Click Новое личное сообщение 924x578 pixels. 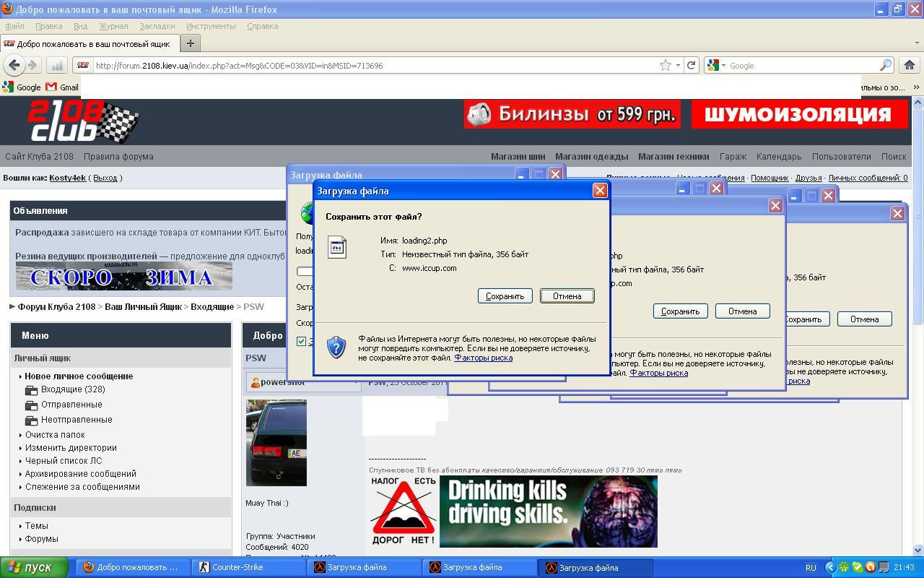click(x=79, y=376)
